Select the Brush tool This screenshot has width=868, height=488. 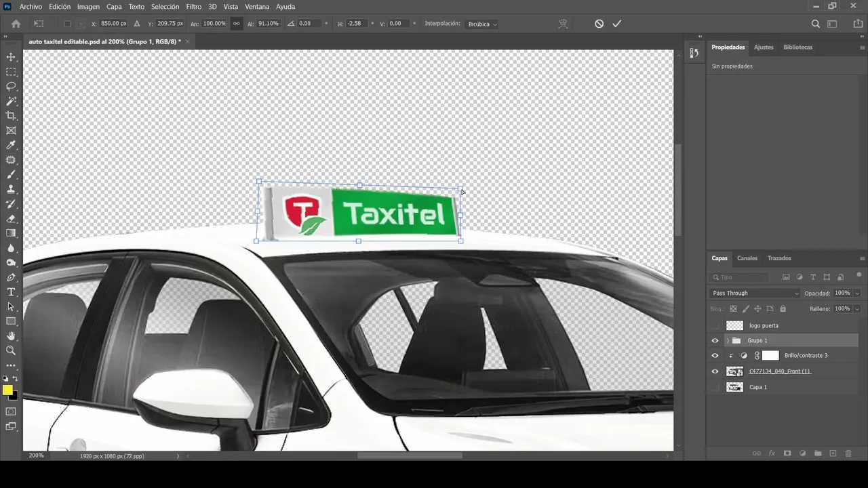(11, 175)
